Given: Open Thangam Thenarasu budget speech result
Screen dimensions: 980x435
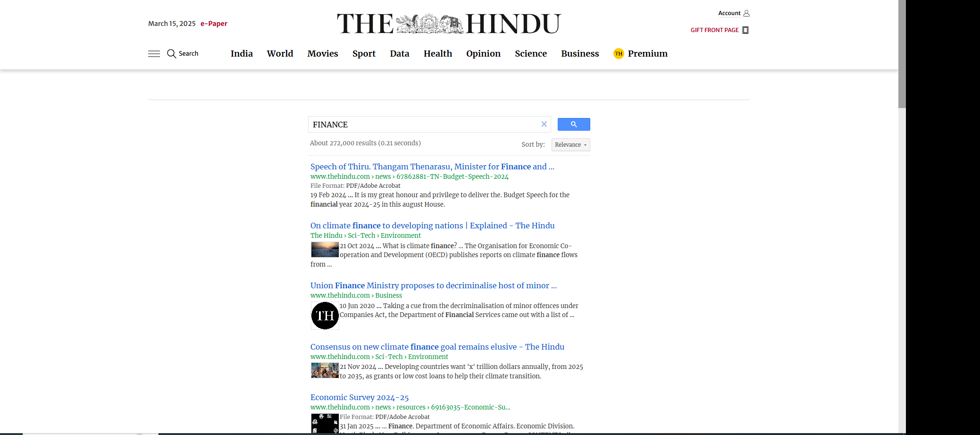Looking at the screenshot, I should (432, 167).
